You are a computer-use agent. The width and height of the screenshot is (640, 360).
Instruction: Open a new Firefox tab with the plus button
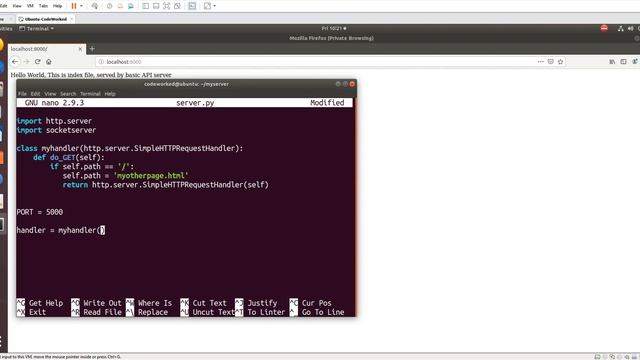tap(92, 49)
